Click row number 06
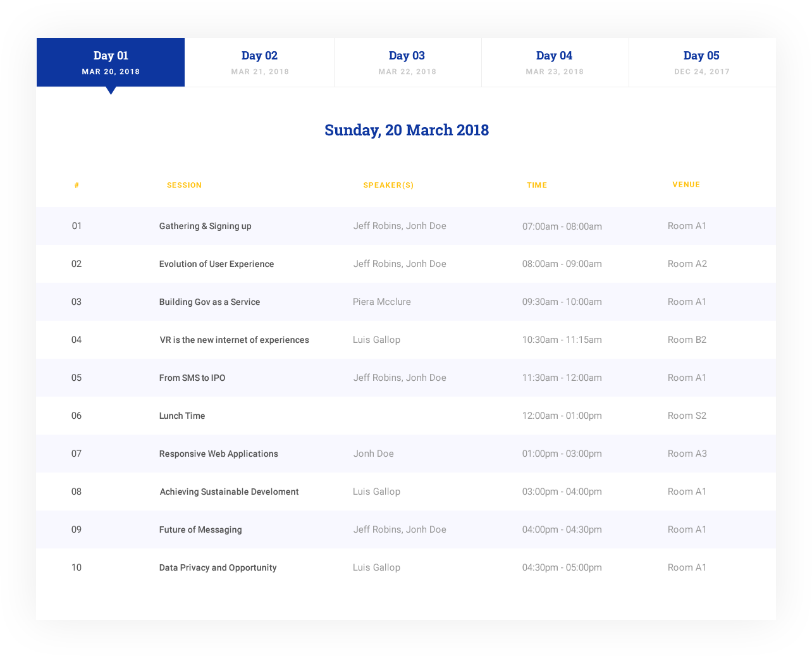Screen dimensions: 812x656 (77, 416)
